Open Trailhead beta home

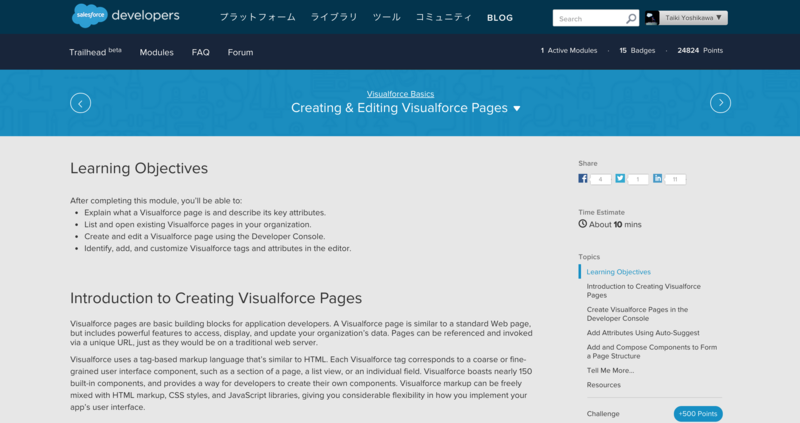pos(95,52)
